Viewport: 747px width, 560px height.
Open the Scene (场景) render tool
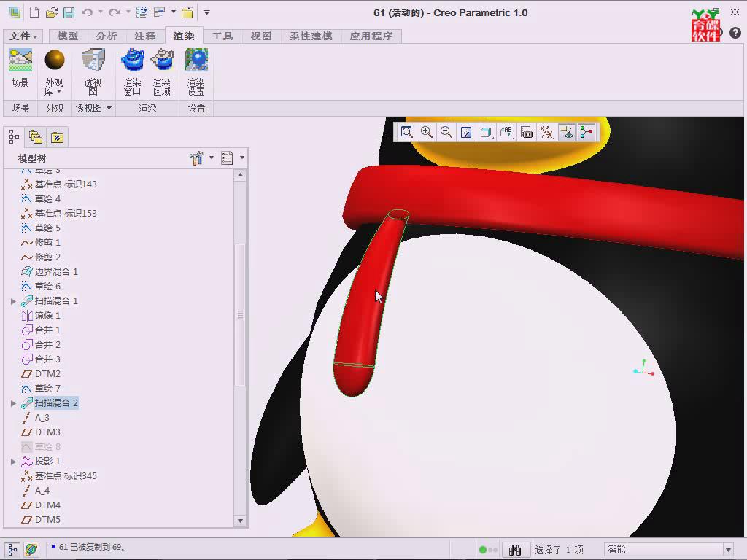pos(20,68)
